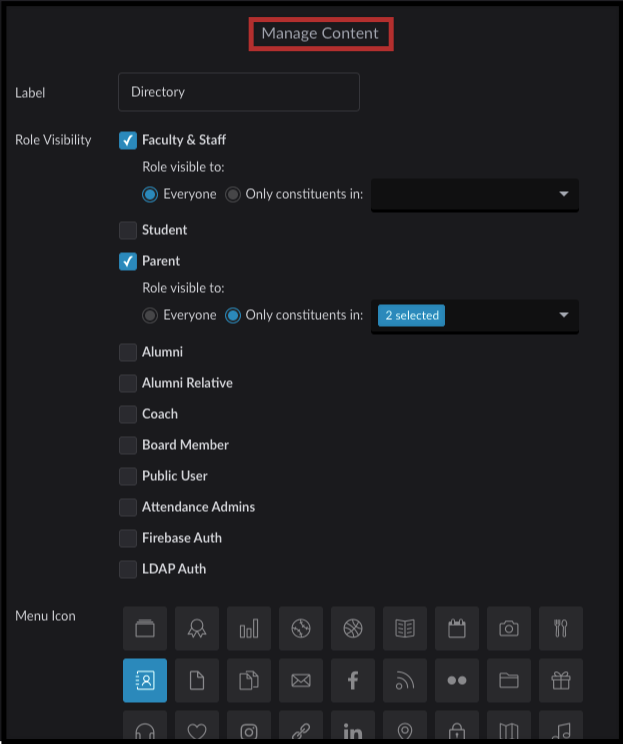The width and height of the screenshot is (623, 744).
Task: Pick the LinkedIn menu icon
Action: 353,725
